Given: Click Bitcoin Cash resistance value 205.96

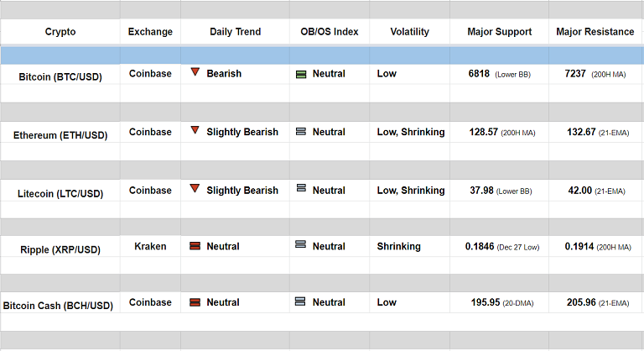Looking at the screenshot, I should pos(574,302).
